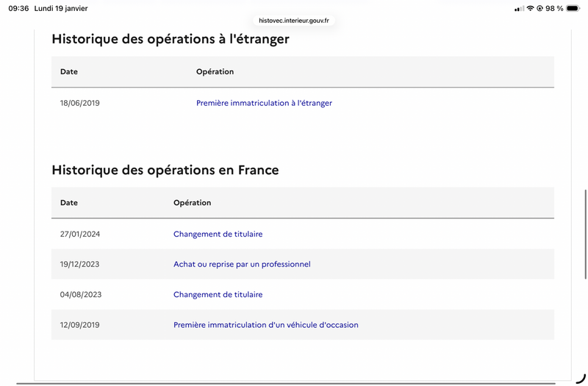Tap the cellular signal bars icon
Screen dimensions: 588x386
coord(519,8)
